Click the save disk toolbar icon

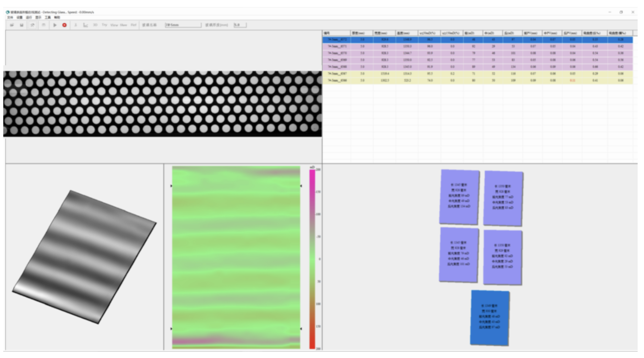click(x=22, y=25)
